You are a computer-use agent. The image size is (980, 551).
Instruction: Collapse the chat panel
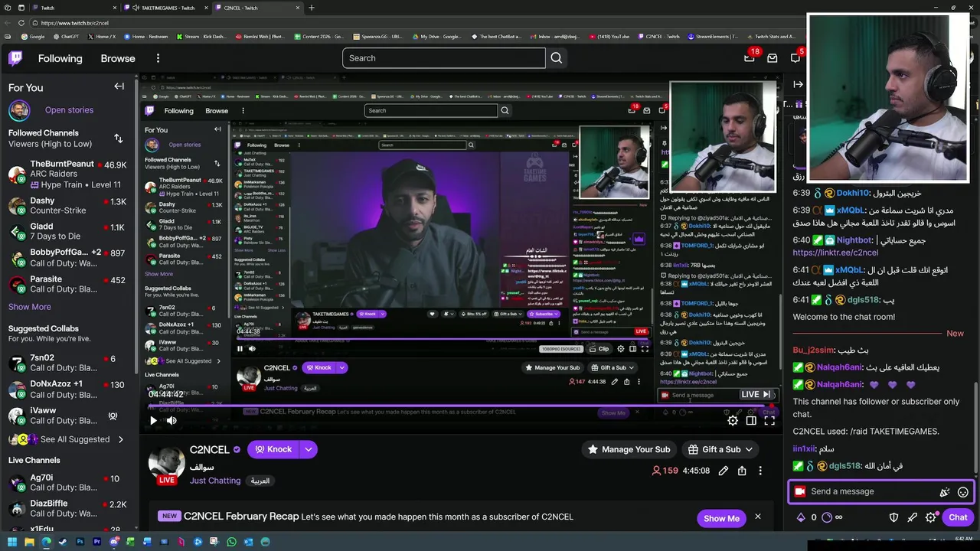(798, 85)
